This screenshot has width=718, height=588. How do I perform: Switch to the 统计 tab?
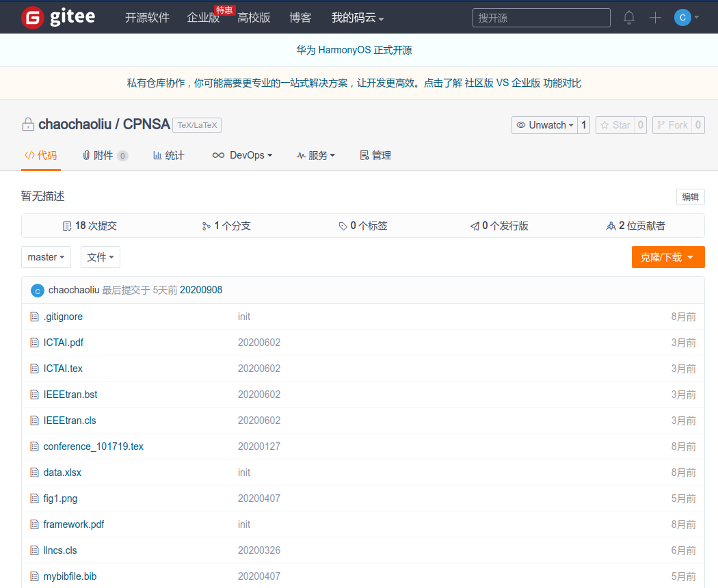tap(168, 156)
